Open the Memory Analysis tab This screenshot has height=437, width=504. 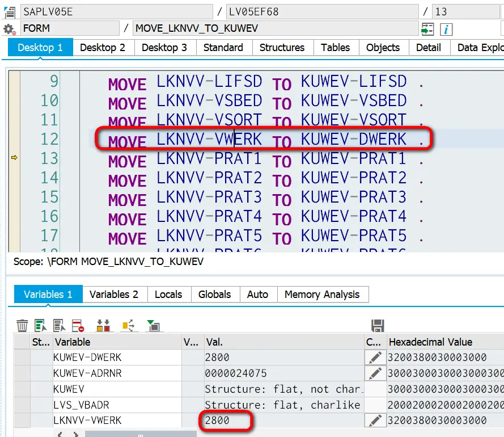322,294
